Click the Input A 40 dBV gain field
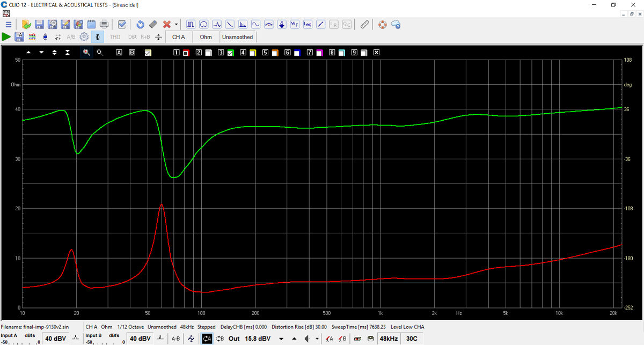The width and height of the screenshot is (644, 345). [x=55, y=339]
